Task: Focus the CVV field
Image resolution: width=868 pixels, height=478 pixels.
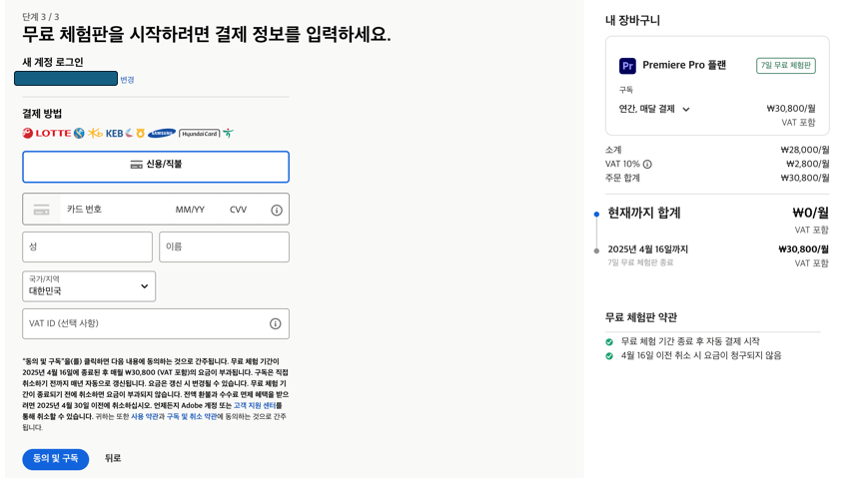Action: click(238, 210)
